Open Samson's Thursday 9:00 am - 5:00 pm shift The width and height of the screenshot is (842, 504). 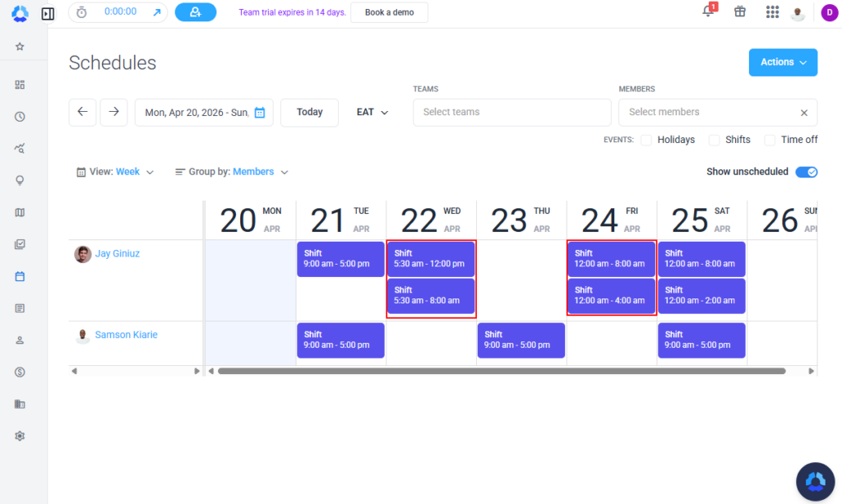tap(520, 340)
